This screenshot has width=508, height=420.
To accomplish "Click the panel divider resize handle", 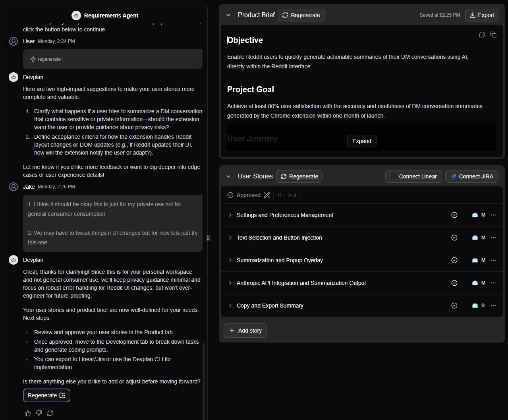I will pyautogui.click(x=208, y=238).
